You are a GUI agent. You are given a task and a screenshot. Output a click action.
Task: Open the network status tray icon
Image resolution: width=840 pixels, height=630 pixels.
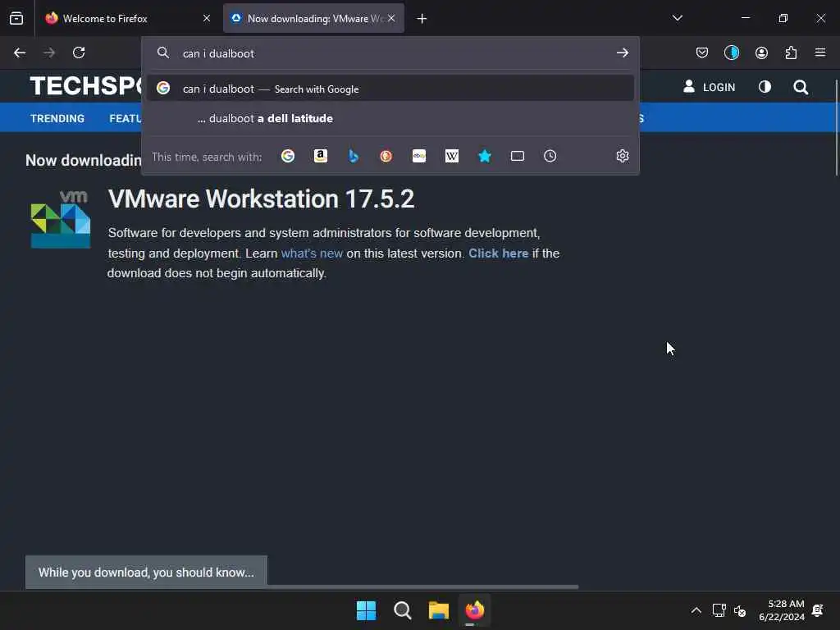click(x=719, y=610)
